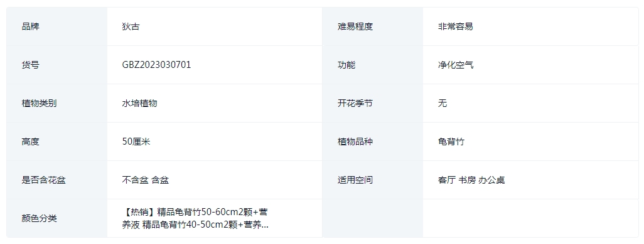The width and height of the screenshot is (644, 244).
Task: Select the 龟背竹 plant variety value
Action: [x=451, y=141]
